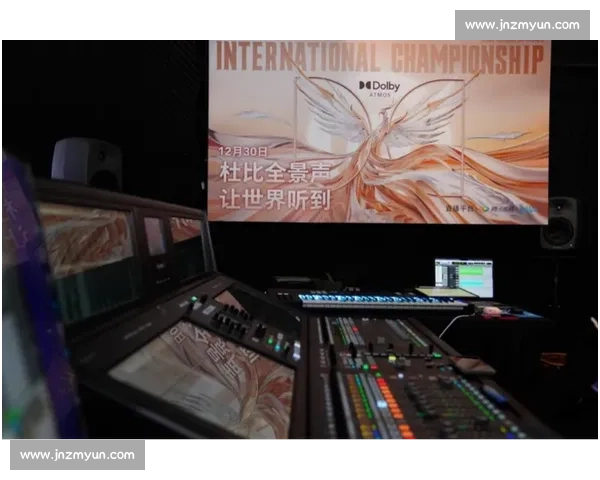Click the Dolby Atmos logo on the poster
This screenshot has width=600, height=480.
click(x=379, y=88)
